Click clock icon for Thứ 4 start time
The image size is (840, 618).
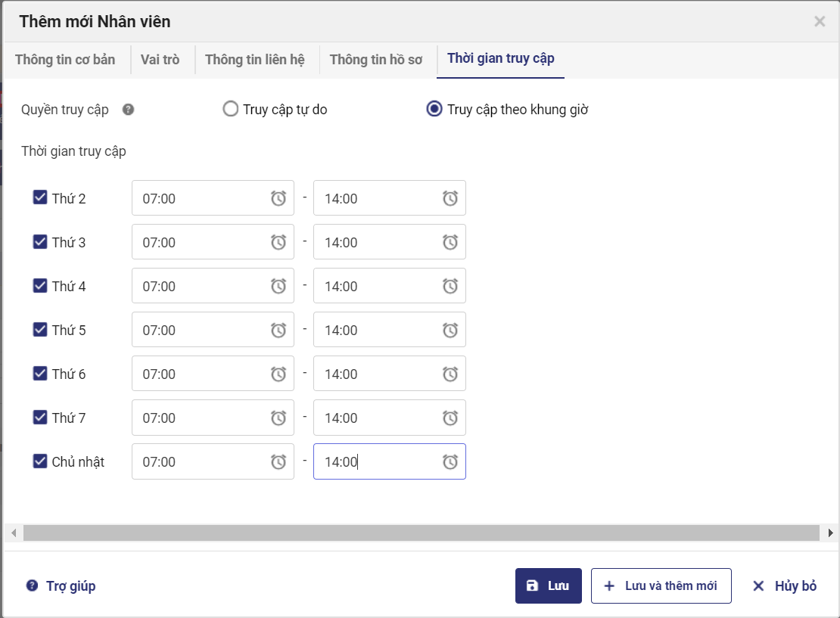278,286
